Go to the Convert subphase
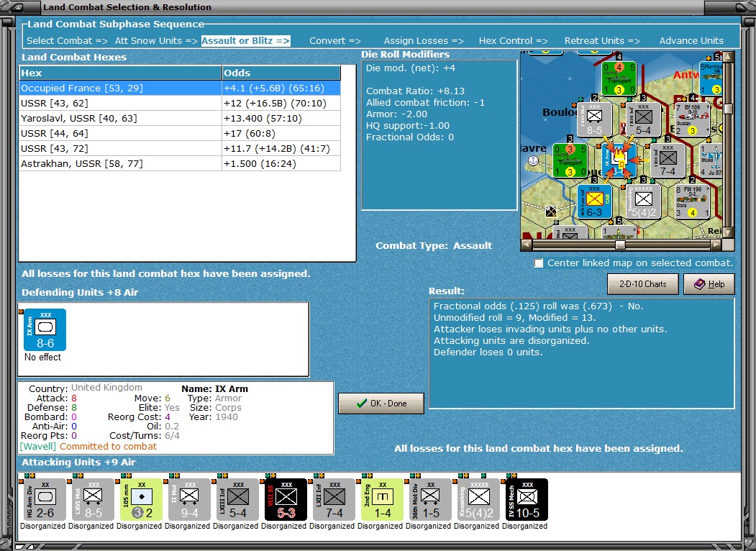Viewport: 756px width, 551px height. (x=335, y=41)
